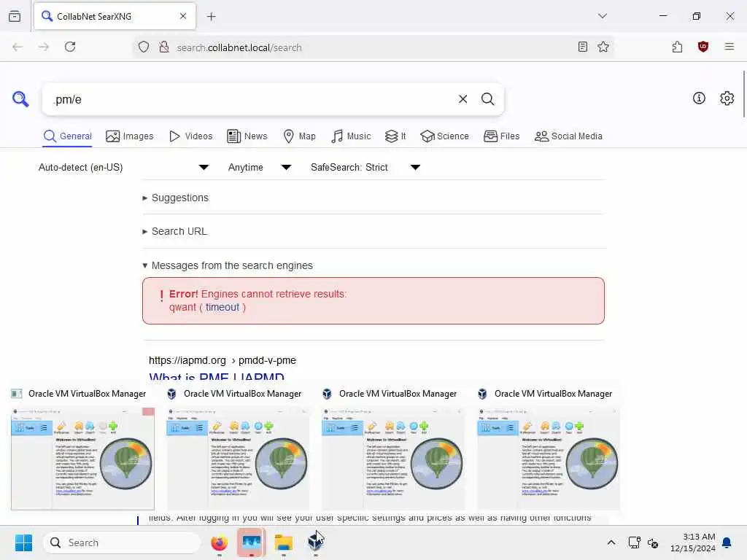Select first VirtualBox Manager preview thumbnail
The height and width of the screenshot is (560, 747).
point(83,458)
